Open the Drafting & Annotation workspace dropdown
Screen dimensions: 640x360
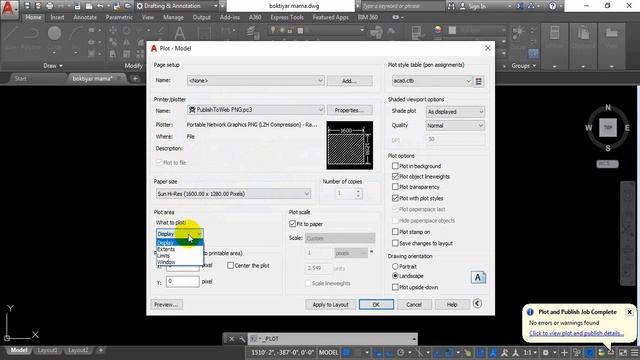coord(177,6)
